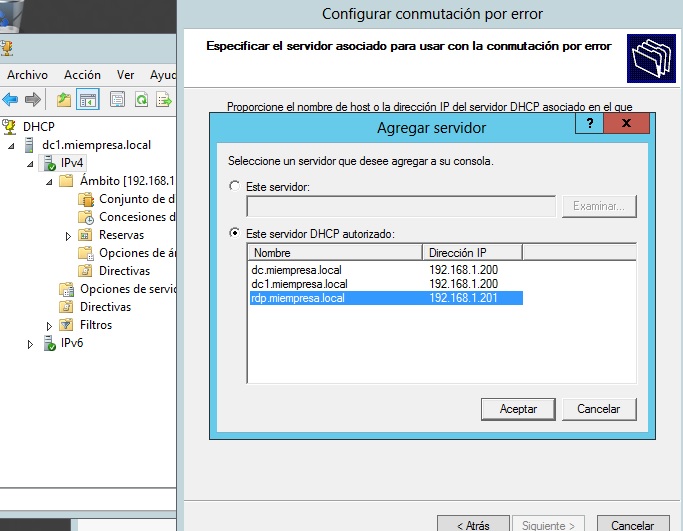Screen dimensions: 683x531
Task: Collapse the IPv4 tree node
Action: (32, 163)
